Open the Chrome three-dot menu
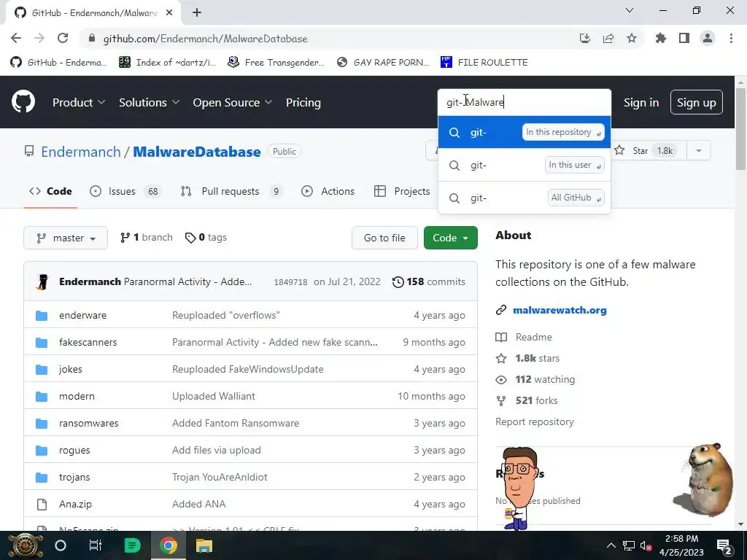 (x=731, y=38)
